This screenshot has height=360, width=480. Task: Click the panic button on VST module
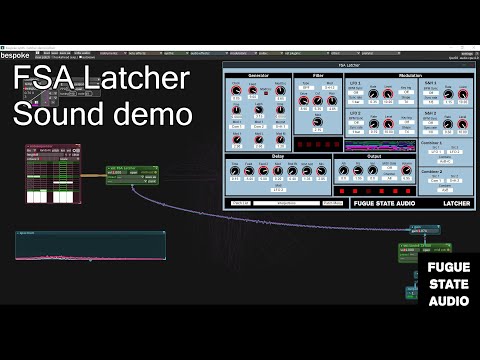[x=152, y=181]
